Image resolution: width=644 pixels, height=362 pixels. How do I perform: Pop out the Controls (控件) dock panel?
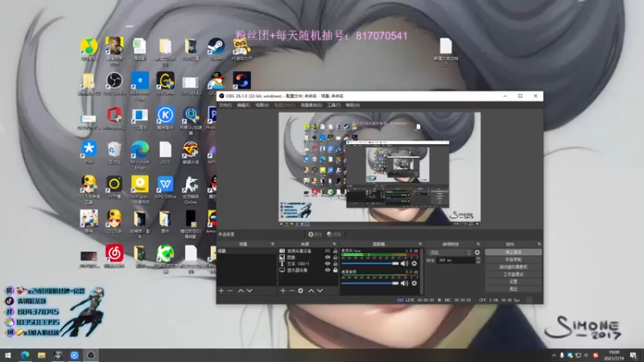click(x=539, y=245)
